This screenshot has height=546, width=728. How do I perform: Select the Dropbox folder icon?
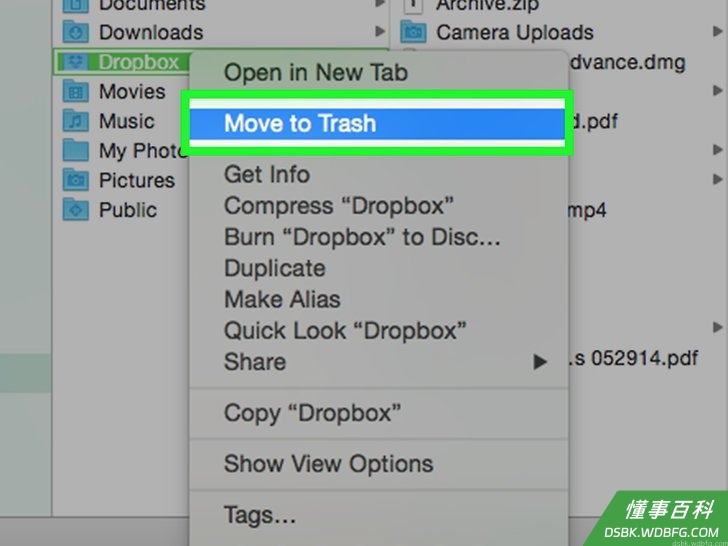click(75, 62)
